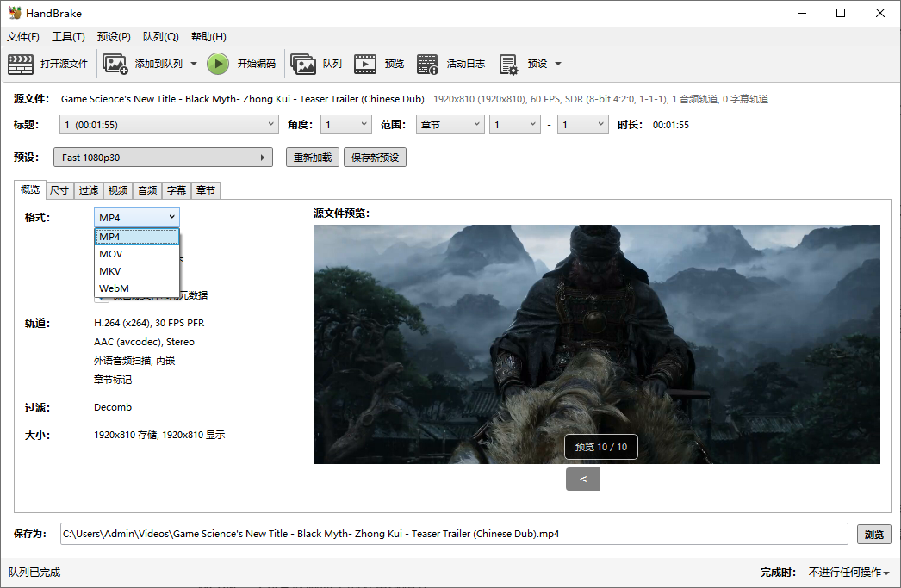Switch to the 音频 audio tab
The width and height of the screenshot is (901, 588).
click(147, 190)
